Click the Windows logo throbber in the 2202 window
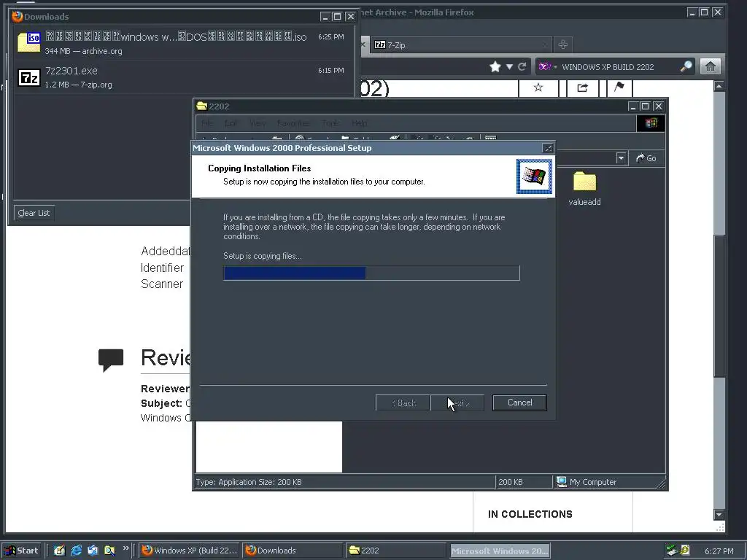 tap(651, 123)
